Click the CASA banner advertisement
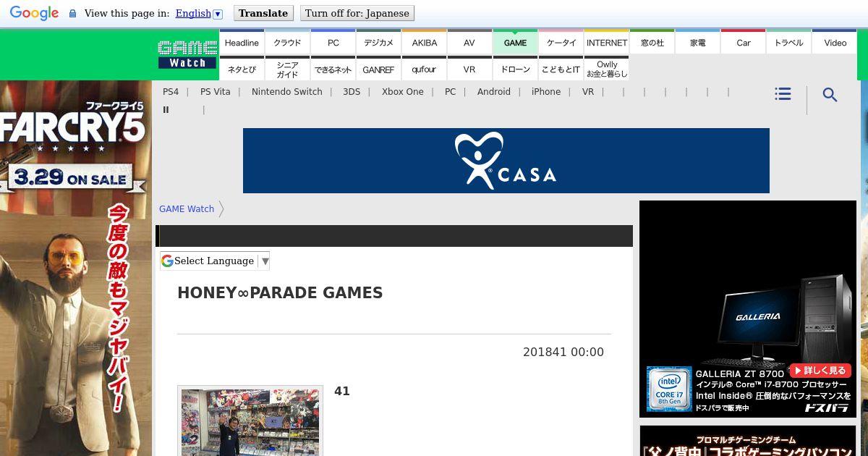 506,161
